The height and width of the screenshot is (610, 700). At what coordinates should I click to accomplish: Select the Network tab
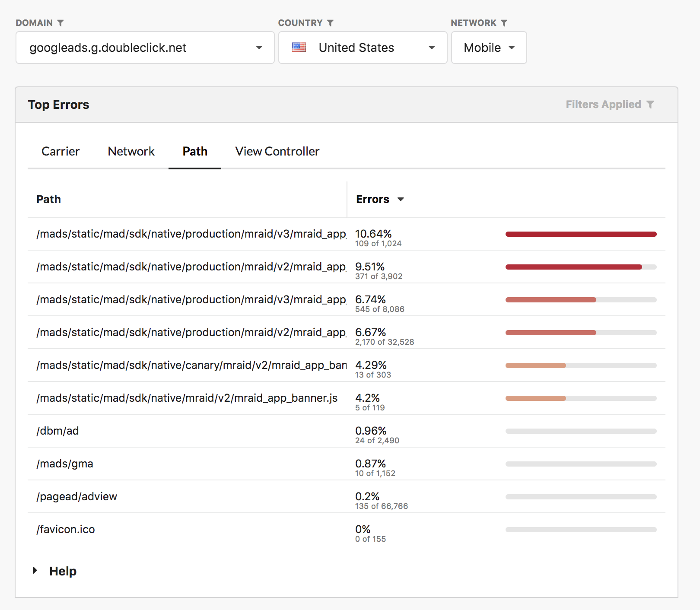click(x=131, y=151)
